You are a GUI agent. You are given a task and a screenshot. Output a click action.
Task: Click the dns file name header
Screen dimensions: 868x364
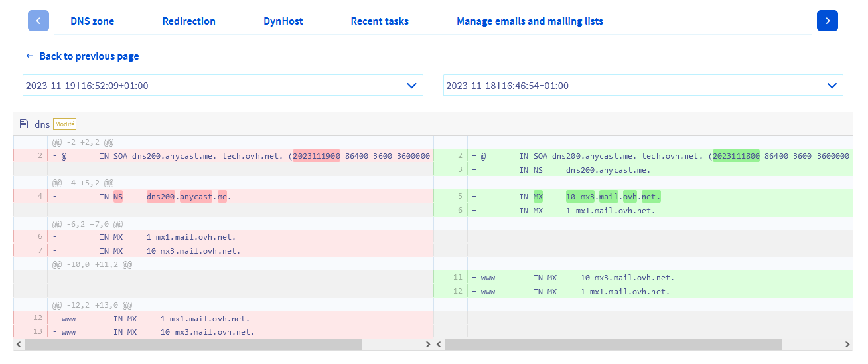point(42,124)
